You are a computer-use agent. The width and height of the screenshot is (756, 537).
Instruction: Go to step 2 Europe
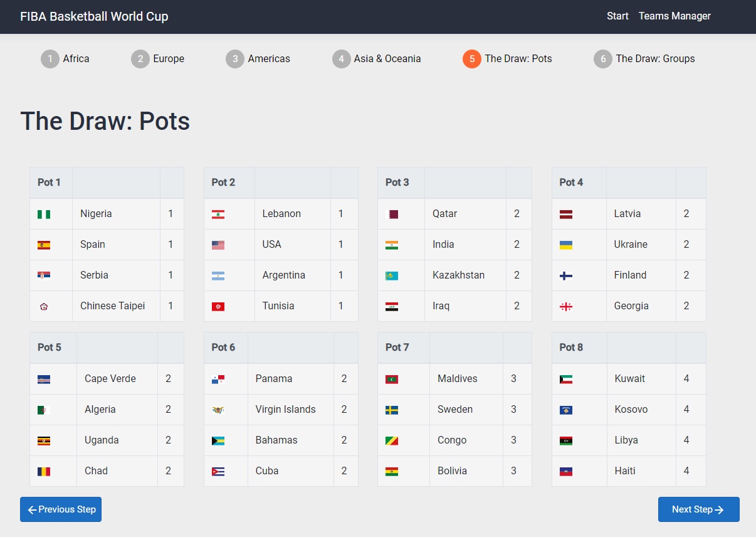(158, 59)
